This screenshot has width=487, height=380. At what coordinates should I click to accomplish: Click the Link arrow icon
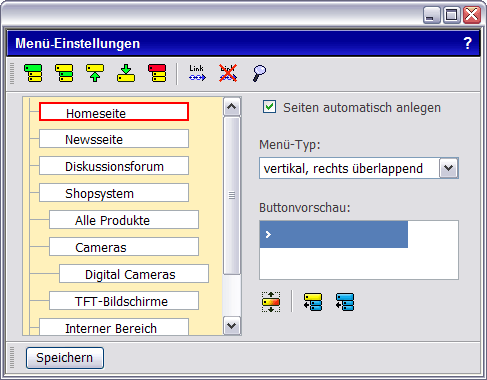[197, 73]
